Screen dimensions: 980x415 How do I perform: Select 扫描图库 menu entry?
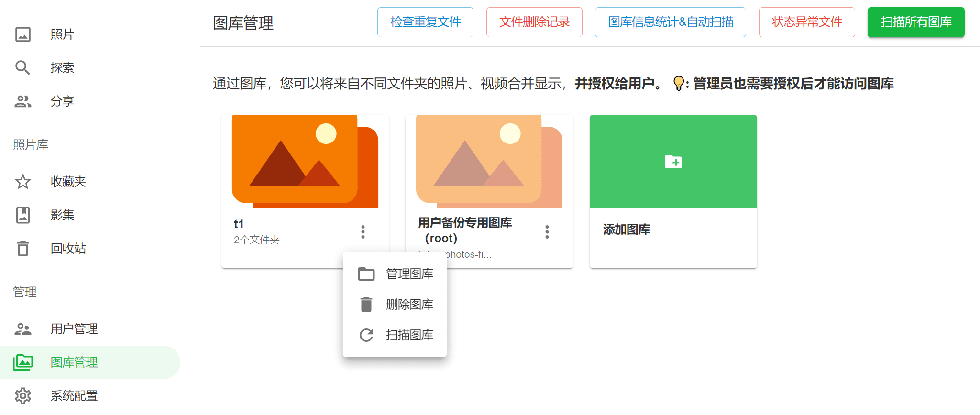[395, 335]
